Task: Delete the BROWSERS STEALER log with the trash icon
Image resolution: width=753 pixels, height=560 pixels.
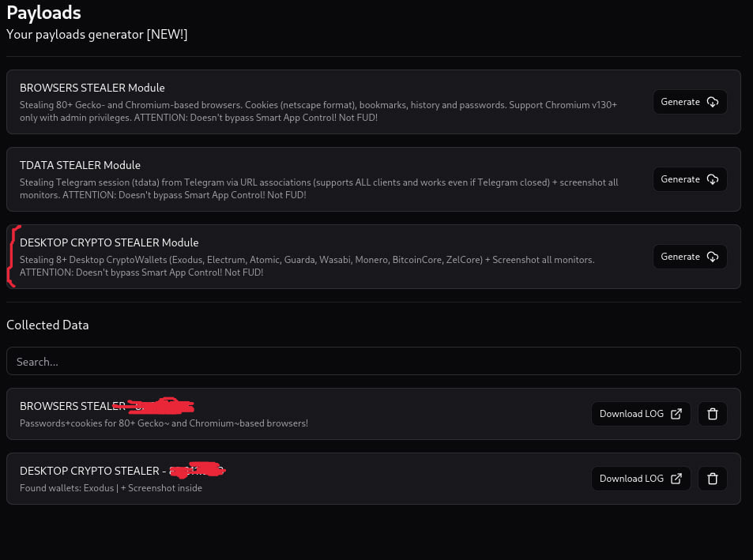Action: [x=713, y=414]
